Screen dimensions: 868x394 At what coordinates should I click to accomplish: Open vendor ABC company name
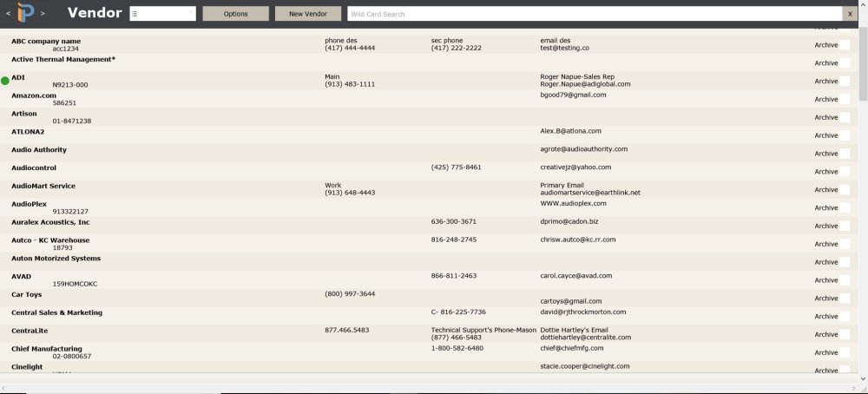pyautogui.click(x=46, y=41)
